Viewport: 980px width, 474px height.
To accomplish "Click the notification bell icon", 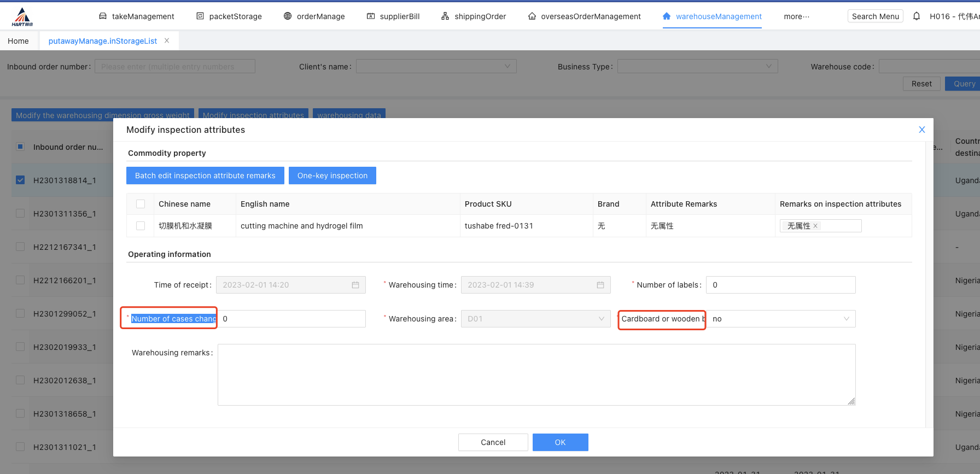I will [917, 16].
